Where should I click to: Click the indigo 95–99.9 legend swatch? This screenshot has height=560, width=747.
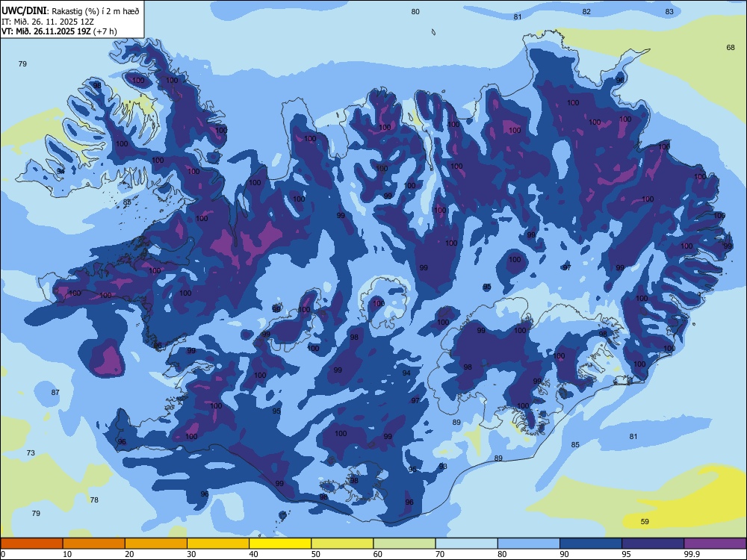653,544
